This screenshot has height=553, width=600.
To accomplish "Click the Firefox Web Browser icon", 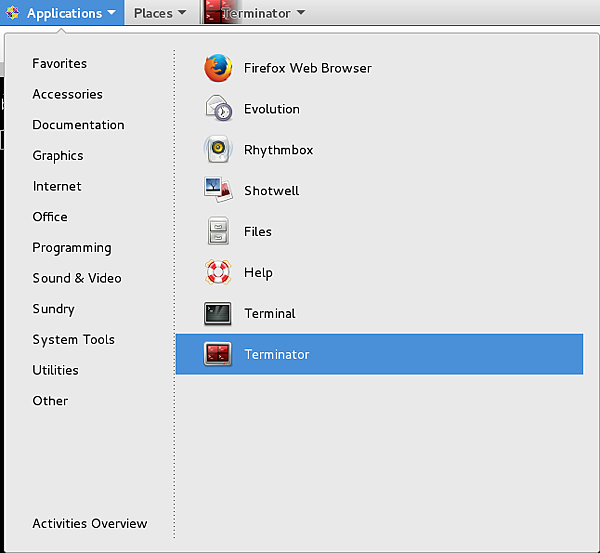I will 218,68.
